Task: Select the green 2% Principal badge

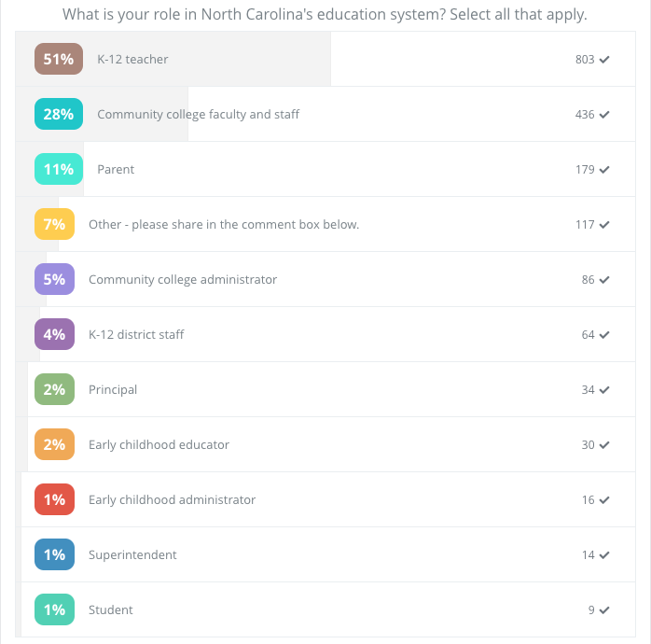Action: click(54, 389)
